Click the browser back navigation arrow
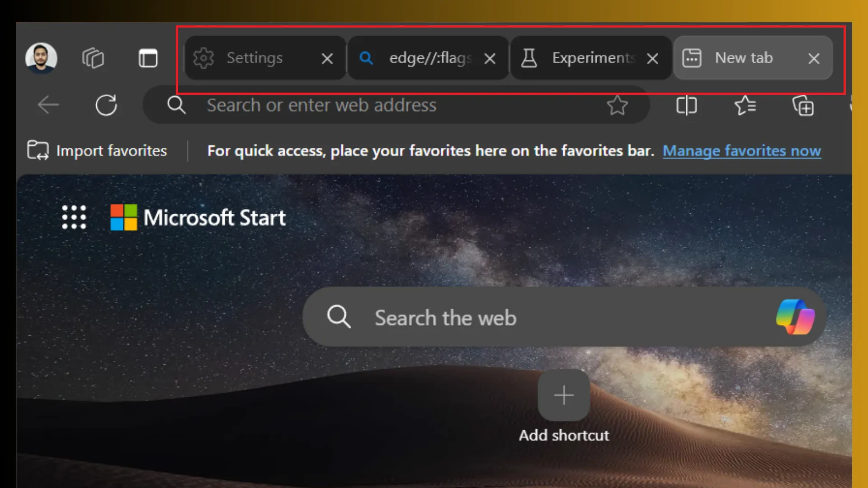The image size is (868, 488). [47, 105]
